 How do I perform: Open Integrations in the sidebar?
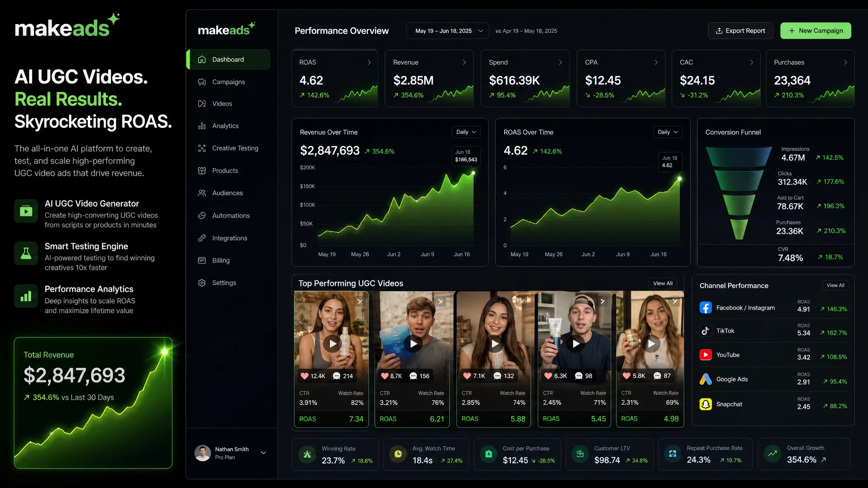229,238
